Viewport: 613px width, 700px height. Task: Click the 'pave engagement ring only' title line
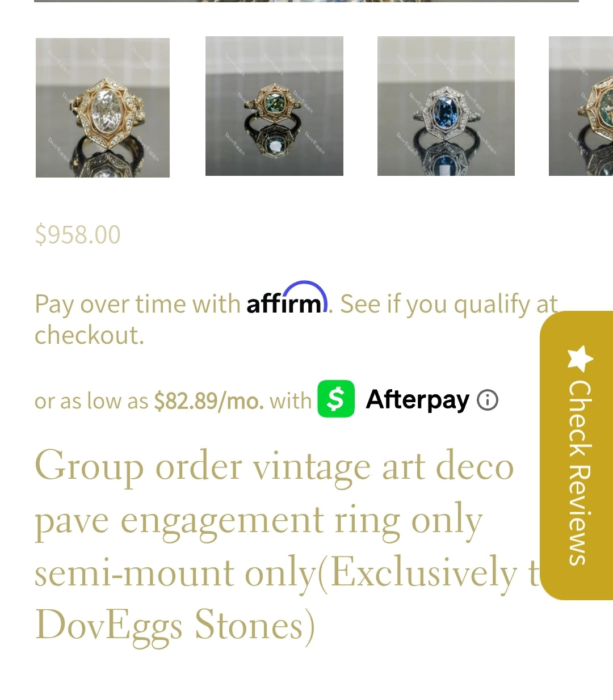coord(259,520)
